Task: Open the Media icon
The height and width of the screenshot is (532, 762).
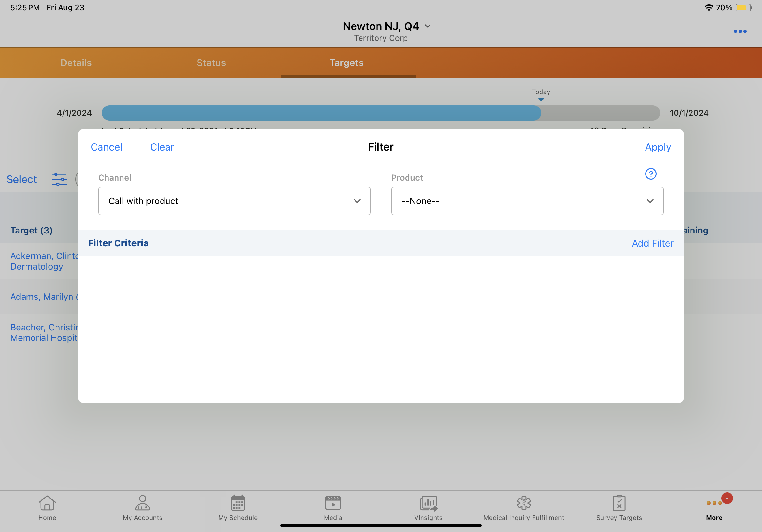Action: [x=333, y=503]
